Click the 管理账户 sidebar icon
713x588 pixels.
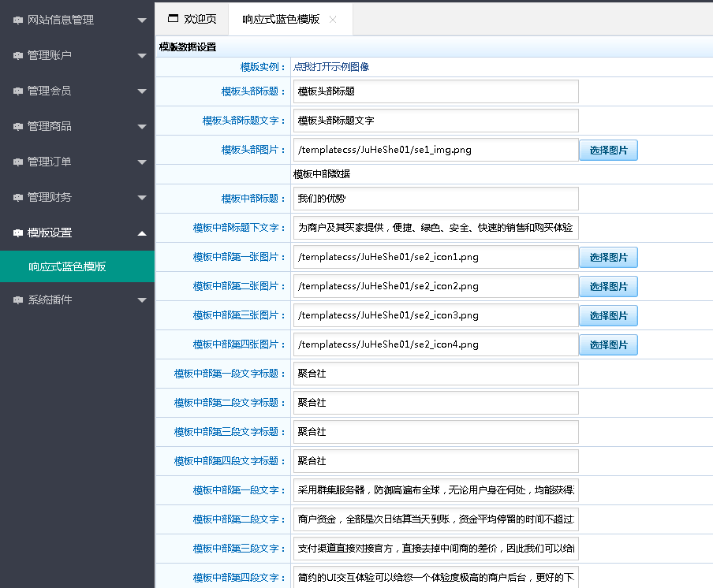pos(17,55)
